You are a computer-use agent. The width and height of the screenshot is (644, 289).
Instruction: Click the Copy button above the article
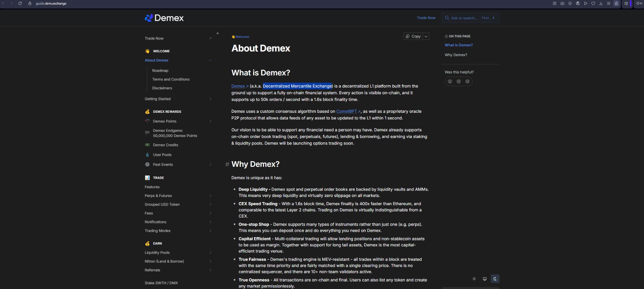click(x=413, y=36)
